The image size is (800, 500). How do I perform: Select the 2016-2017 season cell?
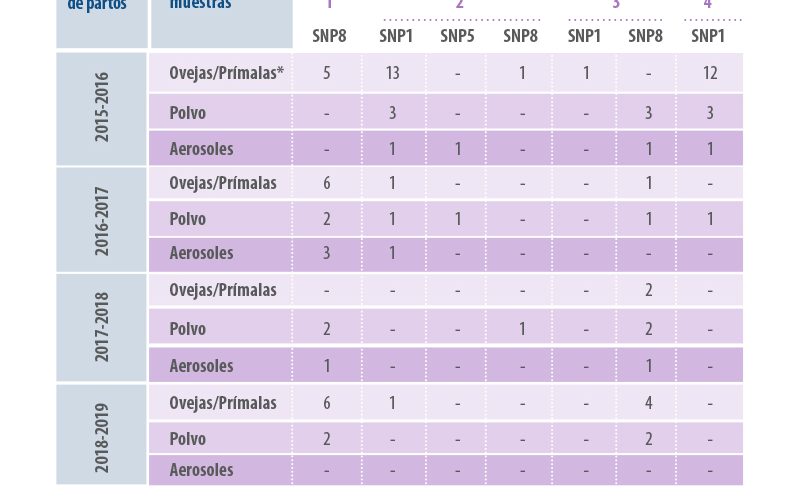tap(102, 221)
